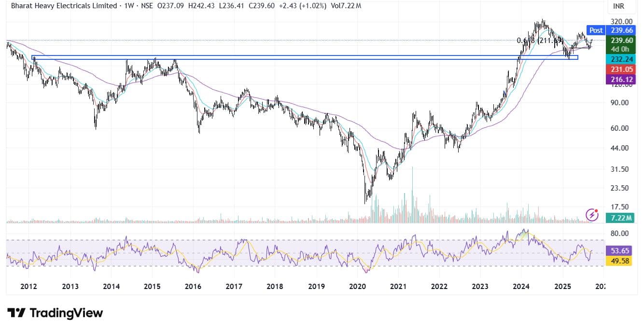Click the 7.22 M volume value label

point(621,218)
